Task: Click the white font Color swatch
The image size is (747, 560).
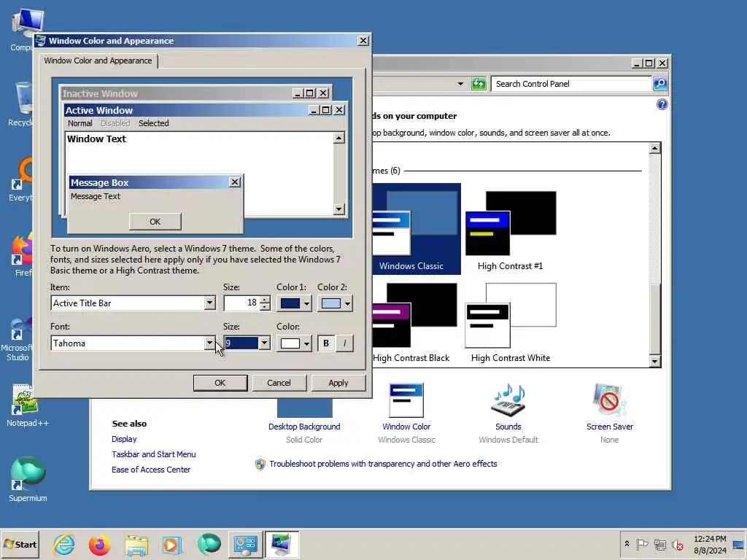Action: 290,343
